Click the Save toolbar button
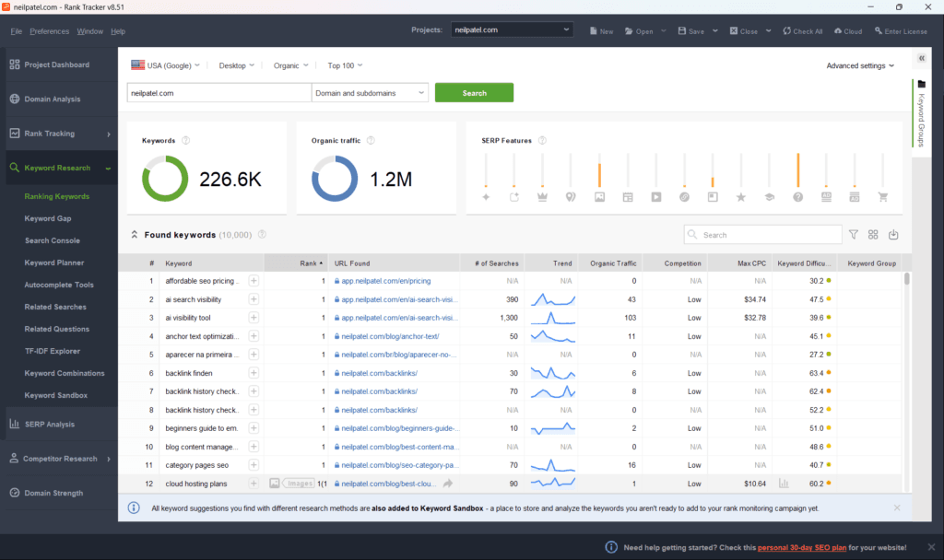This screenshot has height=560, width=944. tap(691, 31)
